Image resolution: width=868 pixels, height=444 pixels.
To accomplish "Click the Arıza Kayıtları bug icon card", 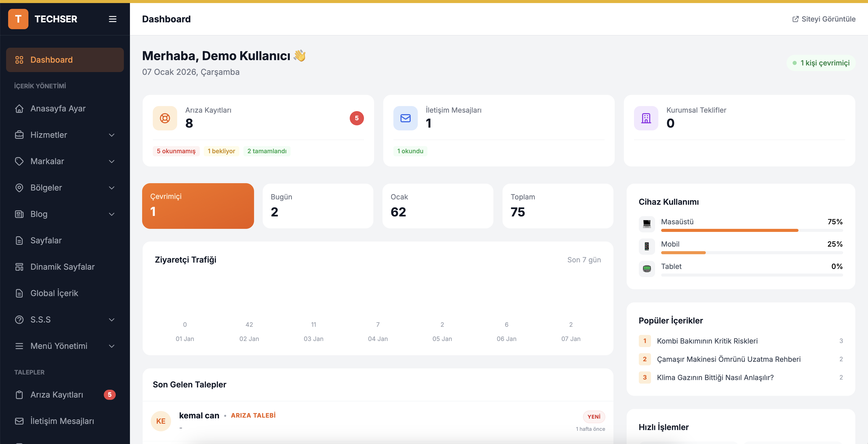I will pyautogui.click(x=165, y=118).
